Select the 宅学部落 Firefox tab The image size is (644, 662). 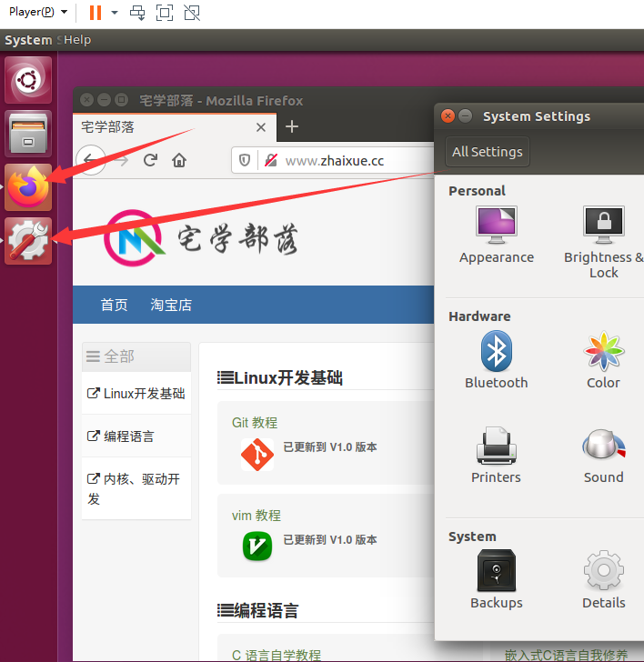point(175,127)
